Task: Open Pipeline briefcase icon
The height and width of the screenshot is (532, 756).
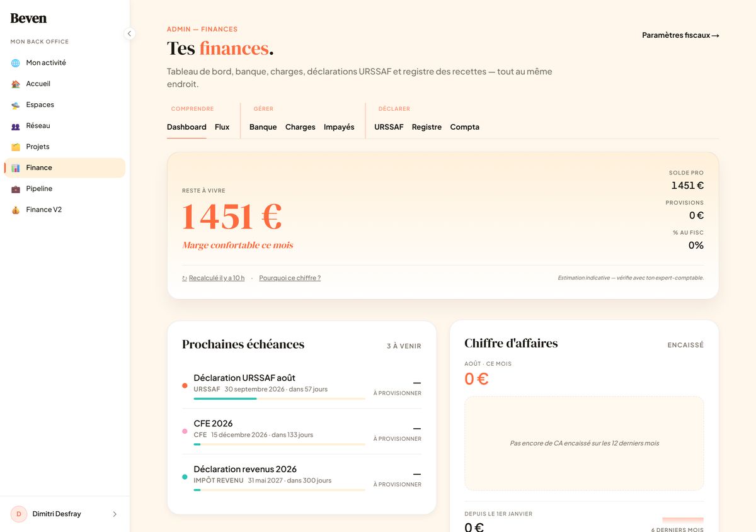Action: pyautogui.click(x=16, y=189)
